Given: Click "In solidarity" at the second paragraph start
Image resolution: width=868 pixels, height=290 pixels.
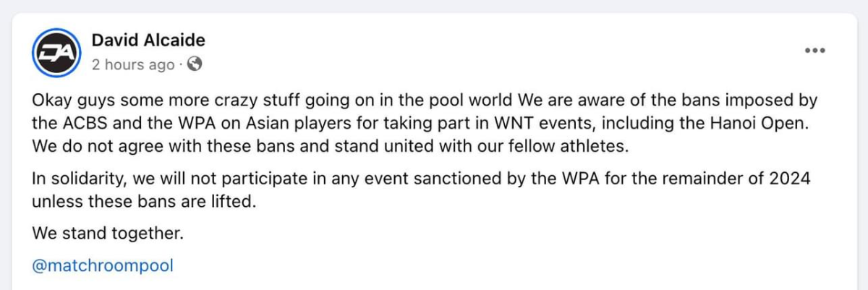Looking at the screenshot, I should click(x=73, y=180).
